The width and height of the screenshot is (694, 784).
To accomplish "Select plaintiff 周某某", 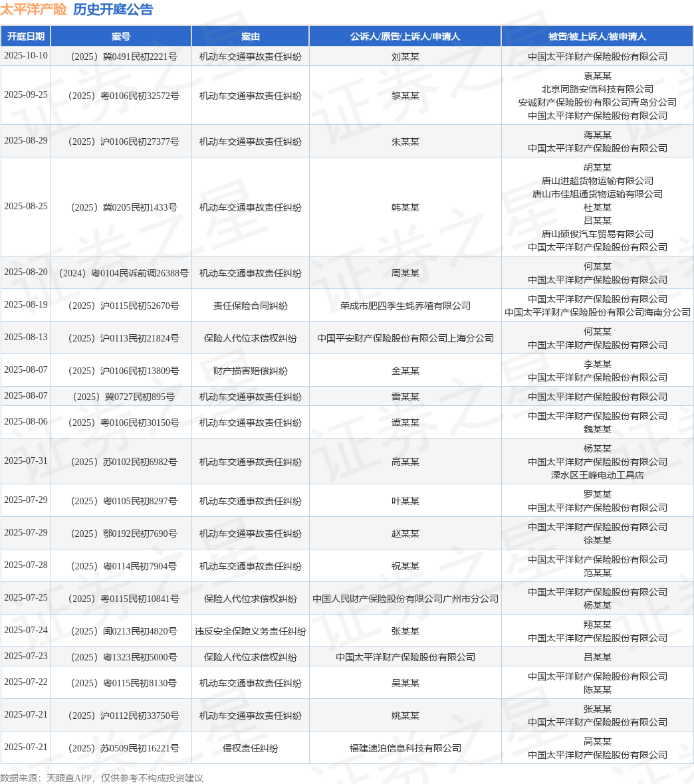I will tap(405, 273).
